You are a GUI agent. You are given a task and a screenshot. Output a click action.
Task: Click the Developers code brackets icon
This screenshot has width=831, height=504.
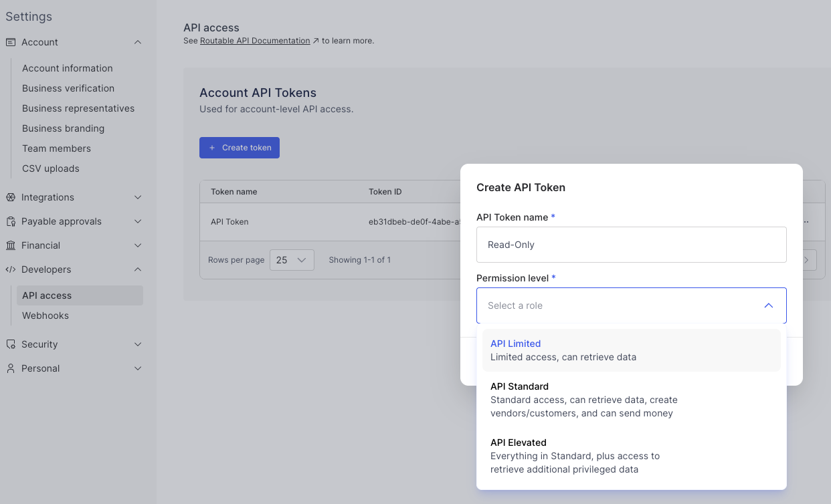click(x=11, y=269)
